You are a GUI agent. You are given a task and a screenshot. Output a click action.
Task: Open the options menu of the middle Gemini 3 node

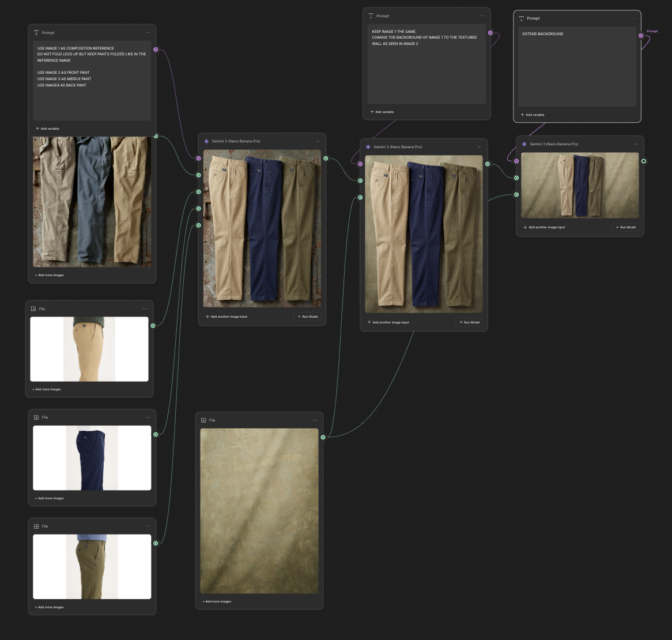tap(480, 146)
